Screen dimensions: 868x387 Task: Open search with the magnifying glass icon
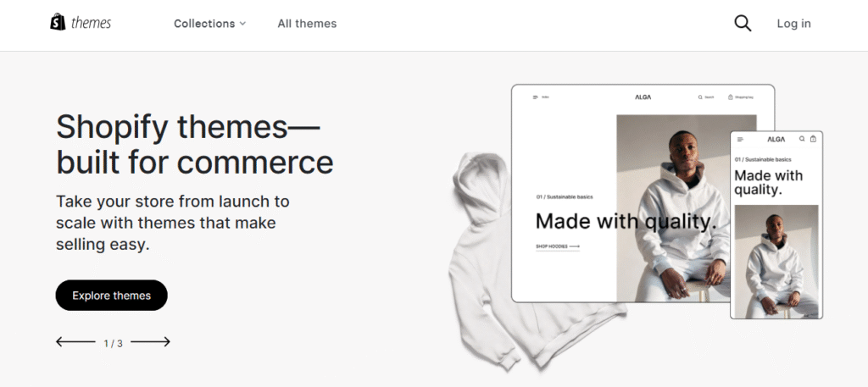(x=743, y=23)
